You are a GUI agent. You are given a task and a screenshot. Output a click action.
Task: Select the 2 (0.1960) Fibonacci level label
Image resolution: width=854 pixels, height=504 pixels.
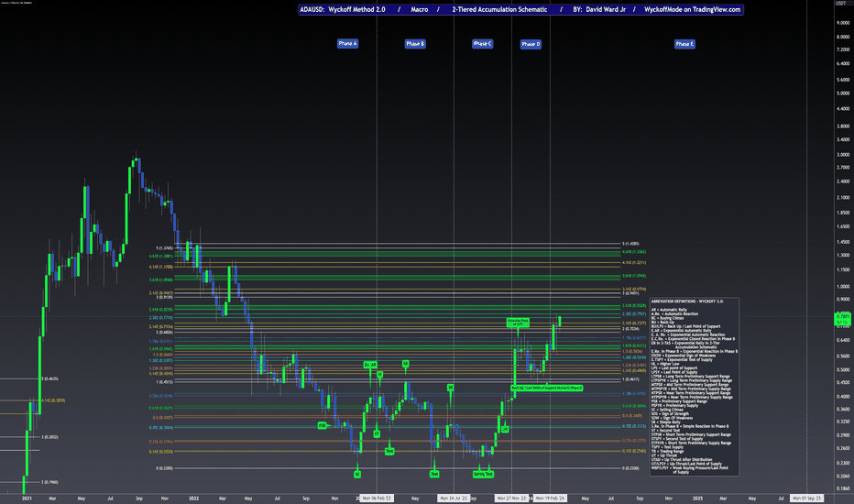click(49, 482)
